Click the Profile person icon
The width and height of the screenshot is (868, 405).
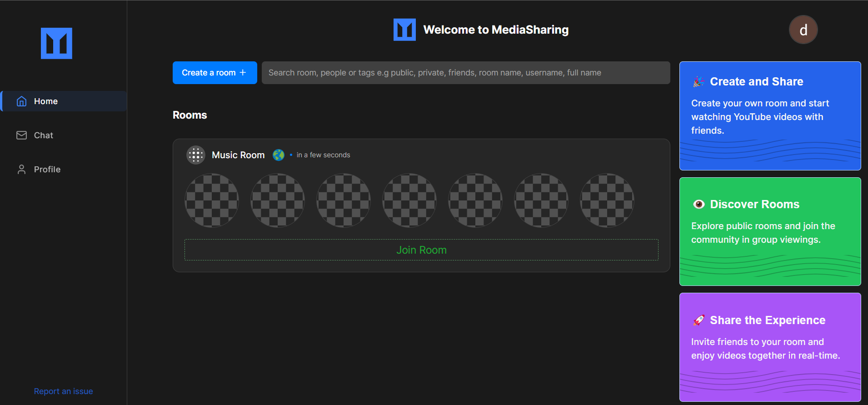[x=21, y=169]
